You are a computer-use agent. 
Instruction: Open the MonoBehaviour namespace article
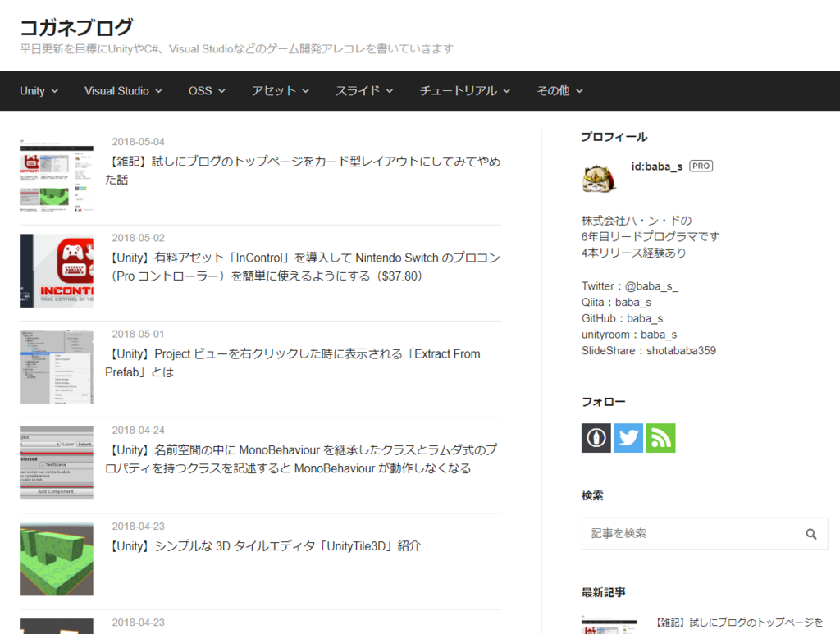[x=302, y=459]
